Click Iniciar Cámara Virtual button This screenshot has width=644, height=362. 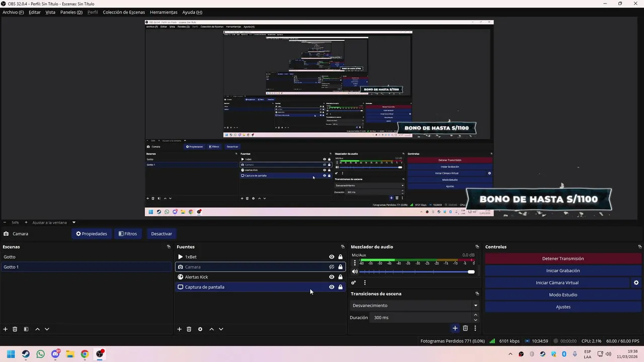click(x=557, y=283)
